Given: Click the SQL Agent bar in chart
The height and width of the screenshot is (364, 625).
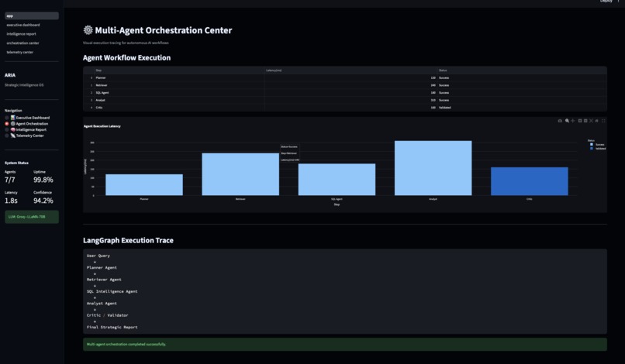Looking at the screenshot, I should click(337, 180).
